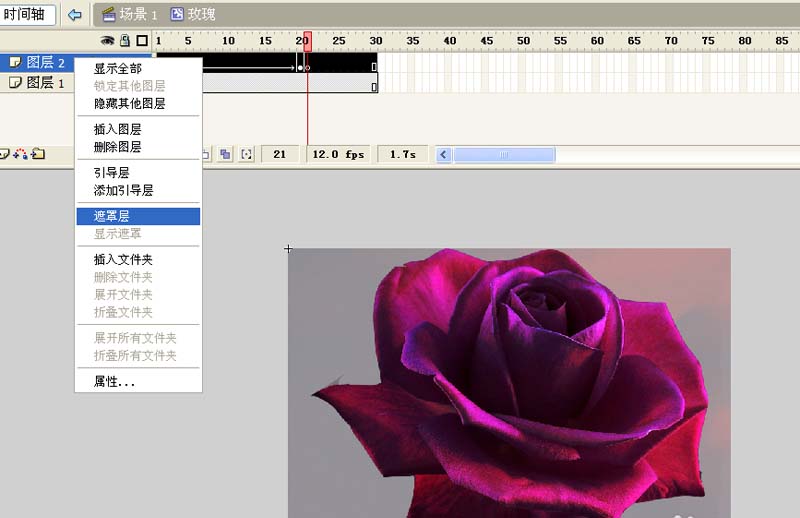Screen dimensions: 800x518
Task: Choose 插入图层 from the context menu
Action: 138,129
